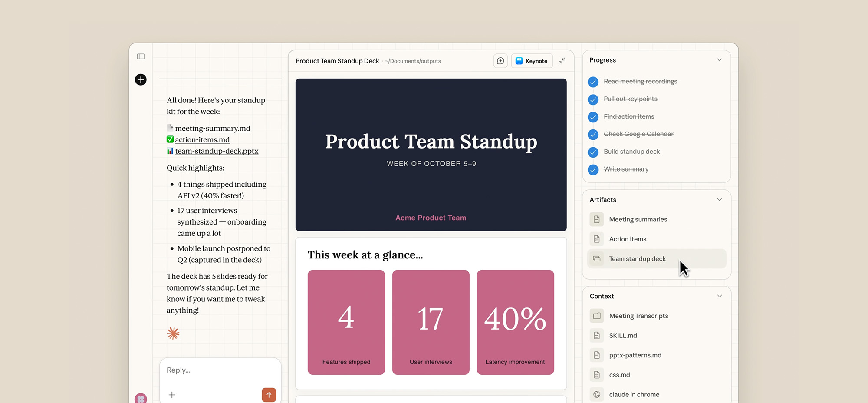Open in Keynote
This screenshot has width=868, height=403.
click(532, 61)
